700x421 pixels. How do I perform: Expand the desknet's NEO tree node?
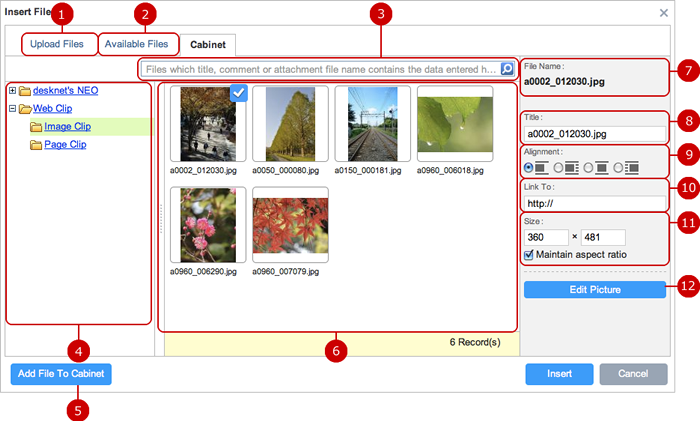tap(11, 90)
